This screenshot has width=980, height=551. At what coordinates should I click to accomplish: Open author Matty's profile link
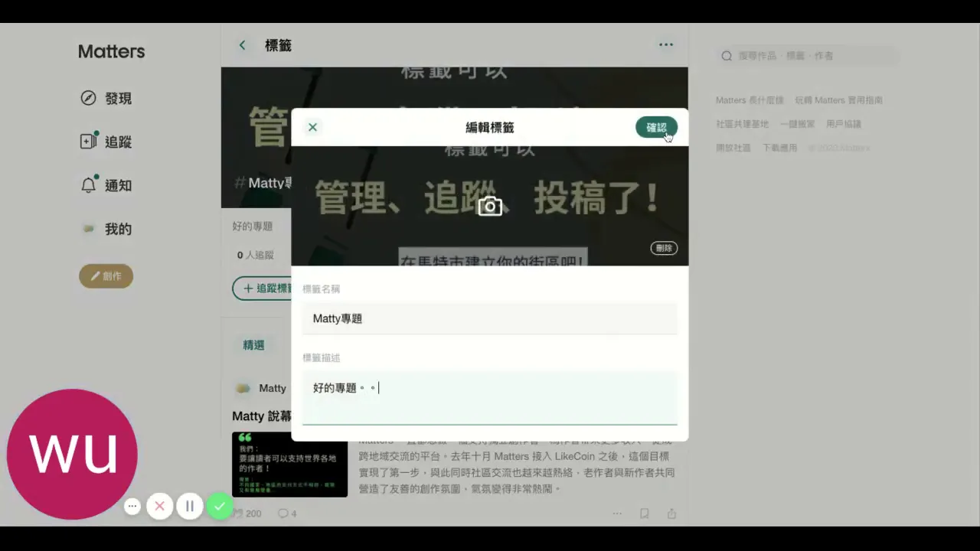tap(272, 389)
